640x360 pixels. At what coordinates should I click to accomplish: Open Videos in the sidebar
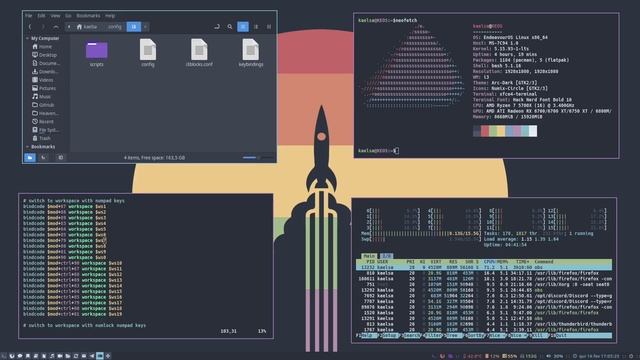(x=43, y=80)
